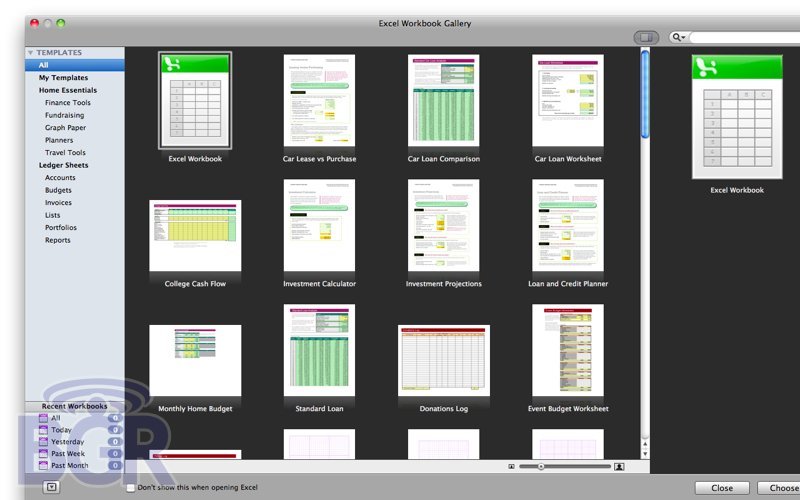Collapse the TEMPLATES disclosure triangle
800x500 pixels.
[x=31, y=52]
